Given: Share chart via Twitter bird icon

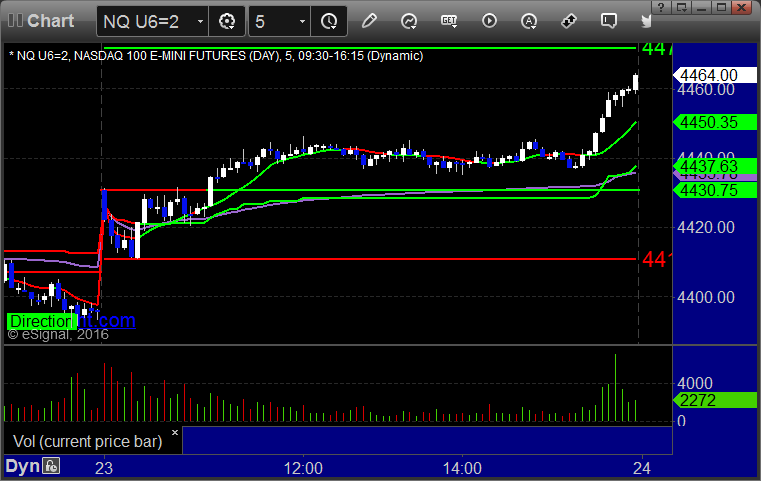Looking at the screenshot, I should (x=646, y=21).
